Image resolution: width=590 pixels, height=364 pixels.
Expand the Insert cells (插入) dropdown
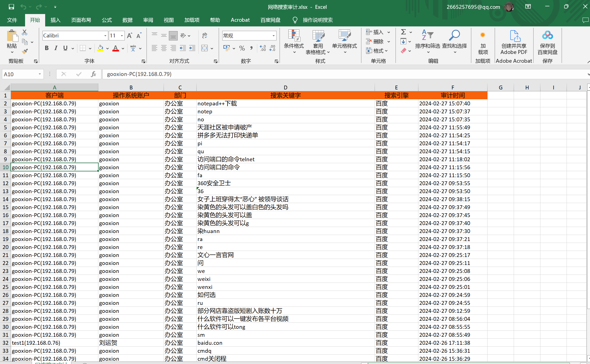point(389,32)
